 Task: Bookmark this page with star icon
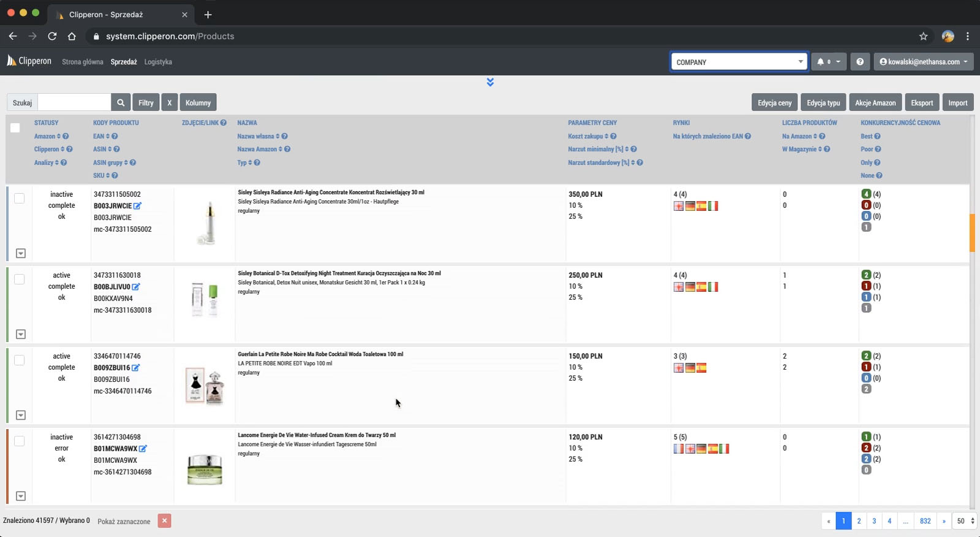924,36
